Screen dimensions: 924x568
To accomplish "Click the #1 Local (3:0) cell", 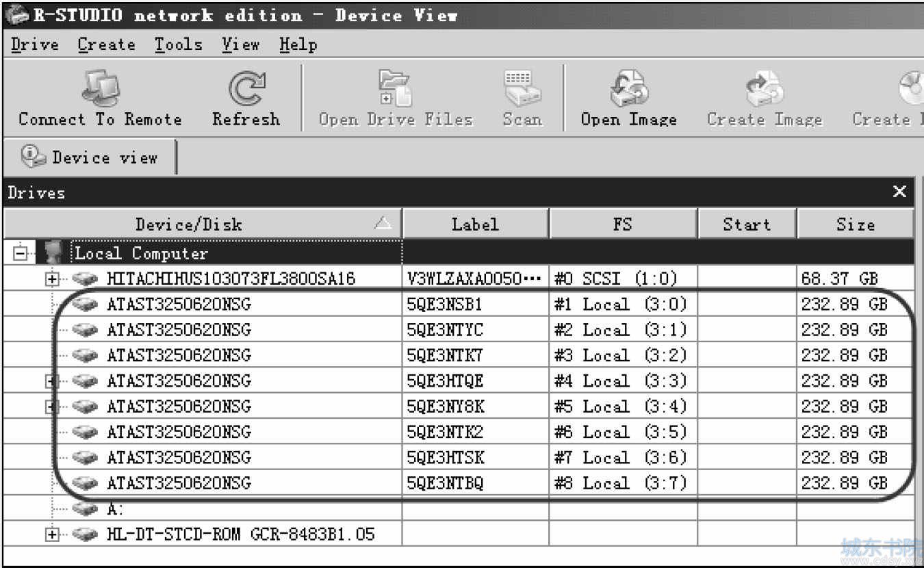I will tap(623, 305).
